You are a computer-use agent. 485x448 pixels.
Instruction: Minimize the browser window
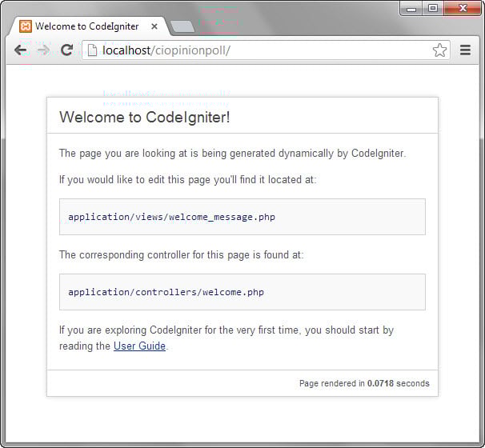point(413,9)
